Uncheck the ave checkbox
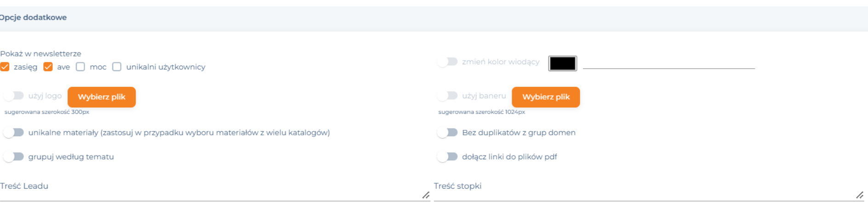 (48, 67)
